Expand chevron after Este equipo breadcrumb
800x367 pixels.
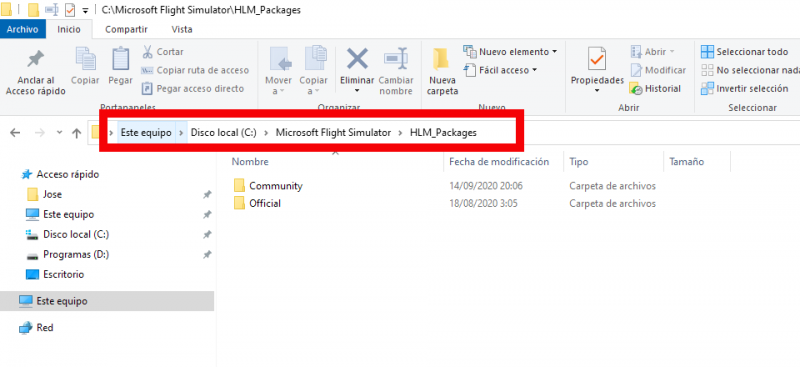coord(181,133)
